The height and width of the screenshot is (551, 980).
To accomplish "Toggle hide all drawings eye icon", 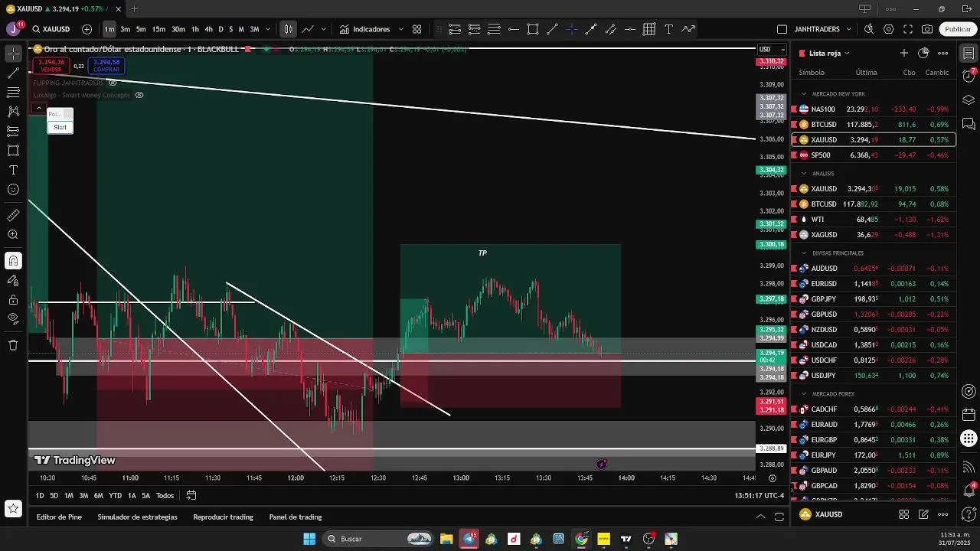I will point(13,318).
